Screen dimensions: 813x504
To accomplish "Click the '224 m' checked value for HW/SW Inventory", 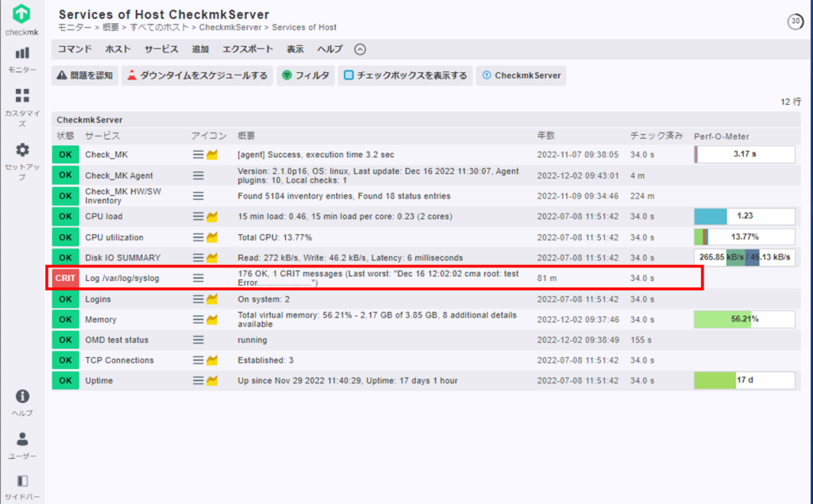I will pyautogui.click(x=642, y=196).
